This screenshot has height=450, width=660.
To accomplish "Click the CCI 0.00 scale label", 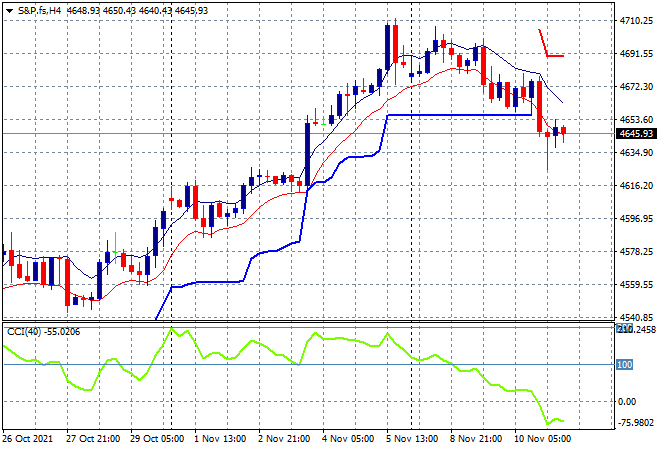I will coord(627,402).
